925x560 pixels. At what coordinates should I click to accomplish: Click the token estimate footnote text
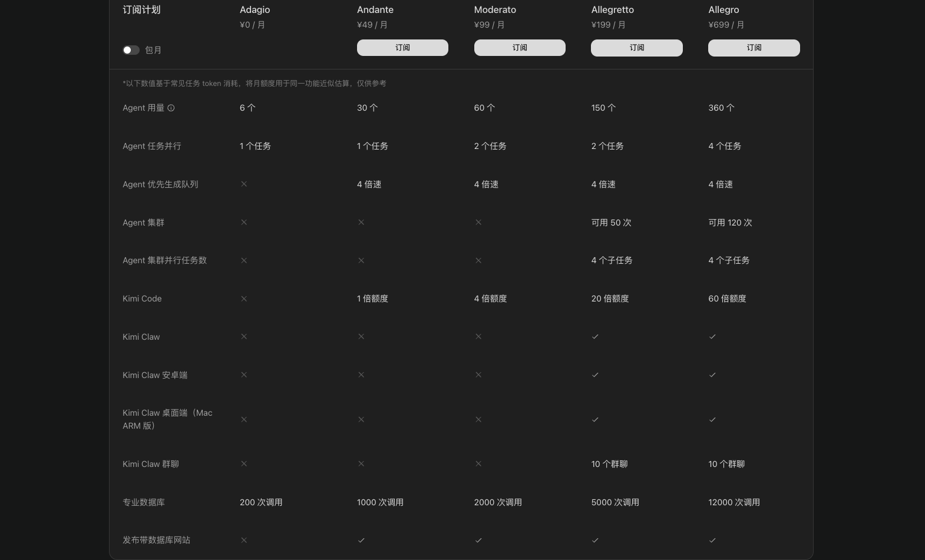(x=255, y=84)
